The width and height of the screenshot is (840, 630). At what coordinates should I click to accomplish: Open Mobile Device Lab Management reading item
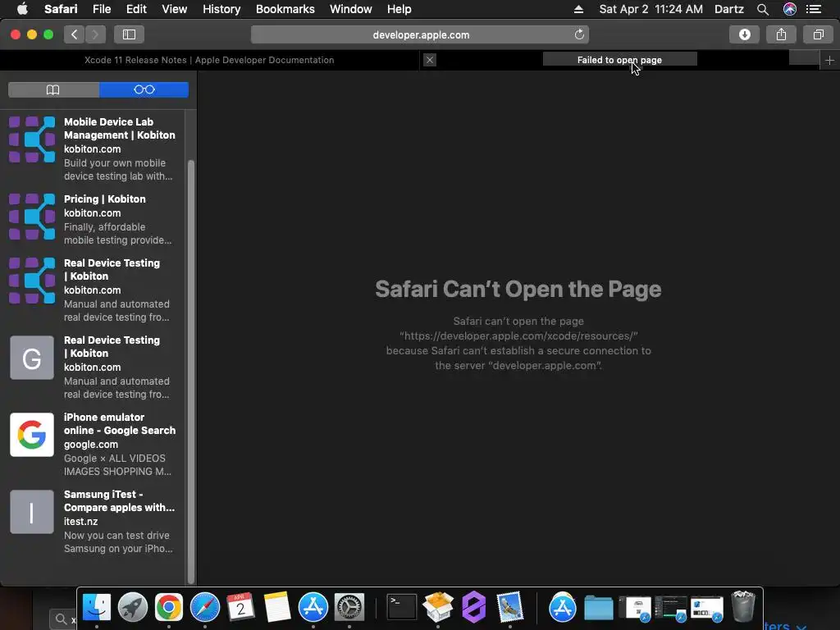click(93, 149)
